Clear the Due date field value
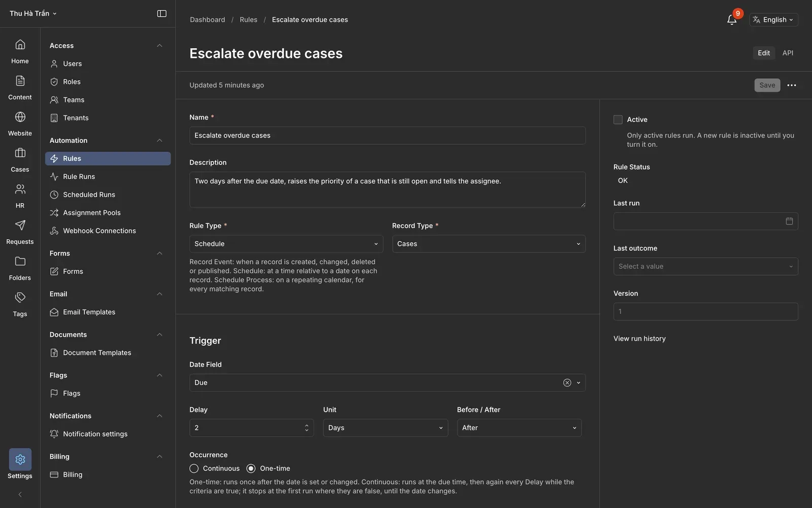The image size is (812, 508). tap(567, 383)
